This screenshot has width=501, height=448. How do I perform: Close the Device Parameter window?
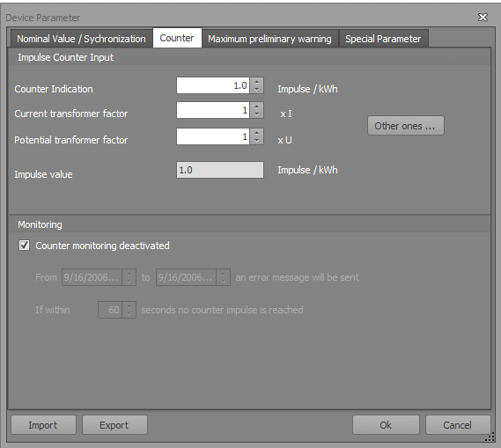[x=483, y=18]
